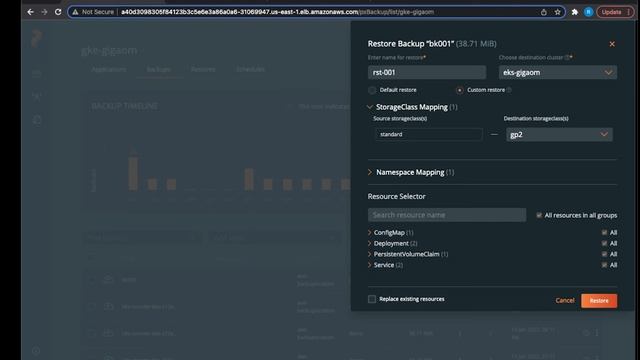Click the source storageclass field standard
The image size is (640, 360).
428,134
